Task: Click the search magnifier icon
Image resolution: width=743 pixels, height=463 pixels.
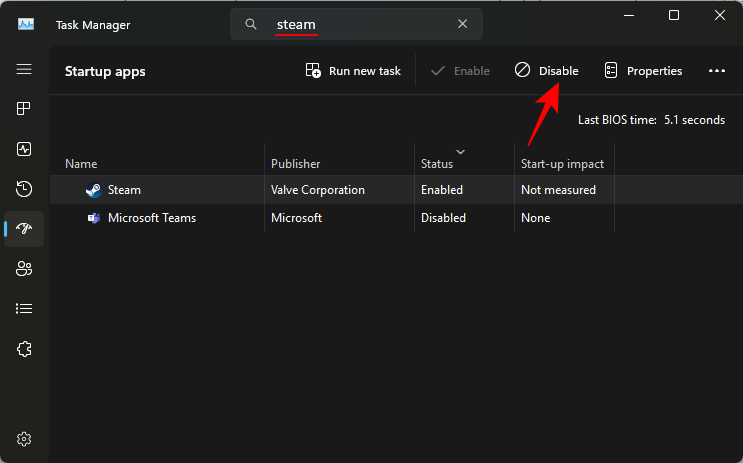Action: [x=251, y=24]
